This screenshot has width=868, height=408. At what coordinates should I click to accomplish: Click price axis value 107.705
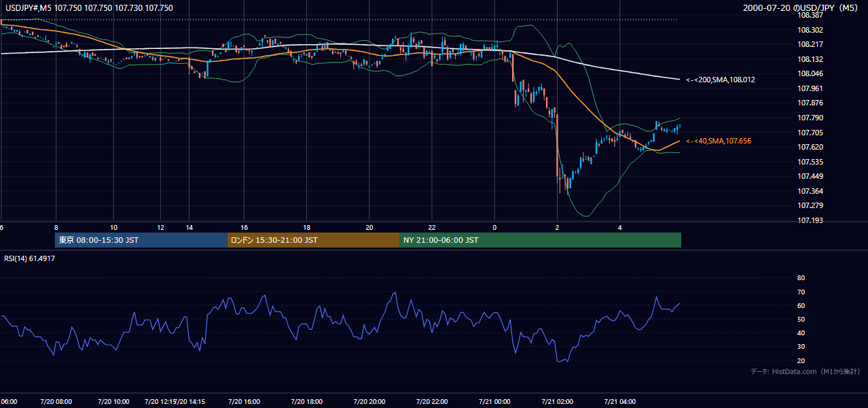[x=810, y=133]
